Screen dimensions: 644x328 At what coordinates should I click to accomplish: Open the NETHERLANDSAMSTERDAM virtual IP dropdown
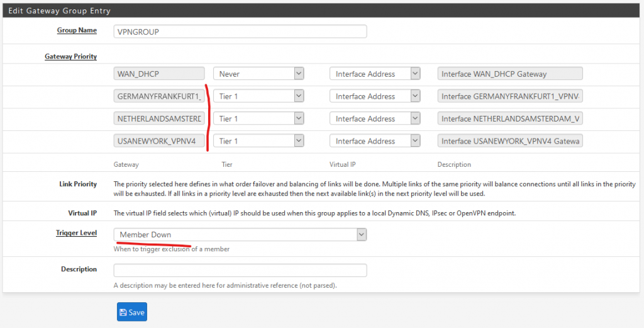(375, 118)
